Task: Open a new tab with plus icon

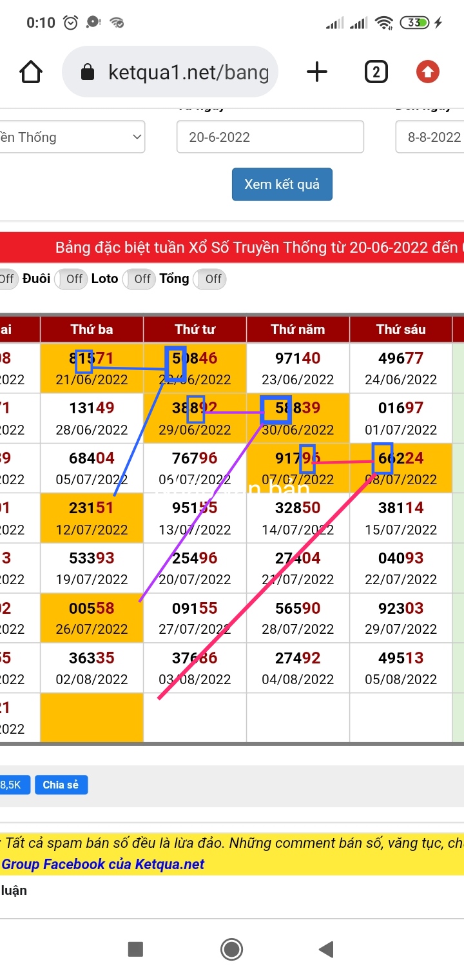Action: [x=317, y=72]
